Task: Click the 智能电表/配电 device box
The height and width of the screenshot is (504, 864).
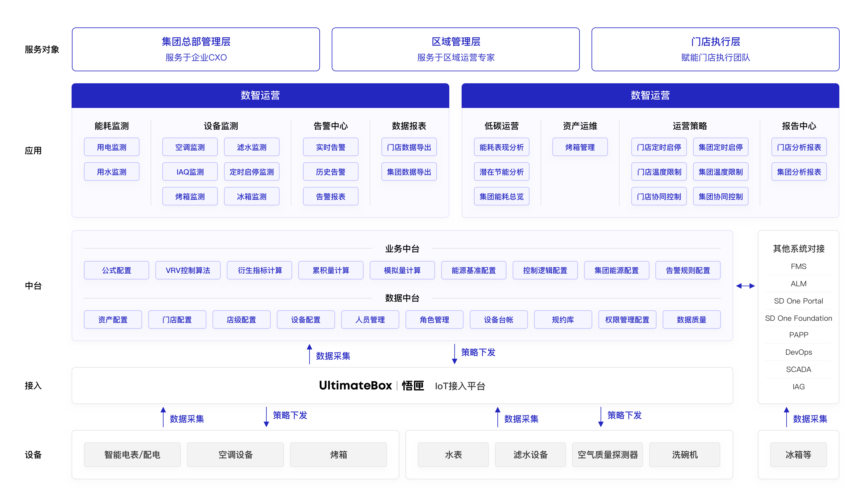Action: click(132, 455)
